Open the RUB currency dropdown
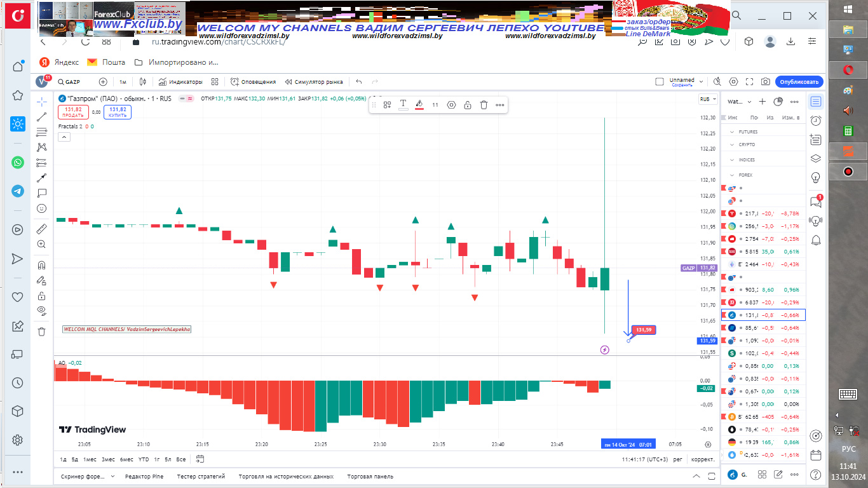 707,99
